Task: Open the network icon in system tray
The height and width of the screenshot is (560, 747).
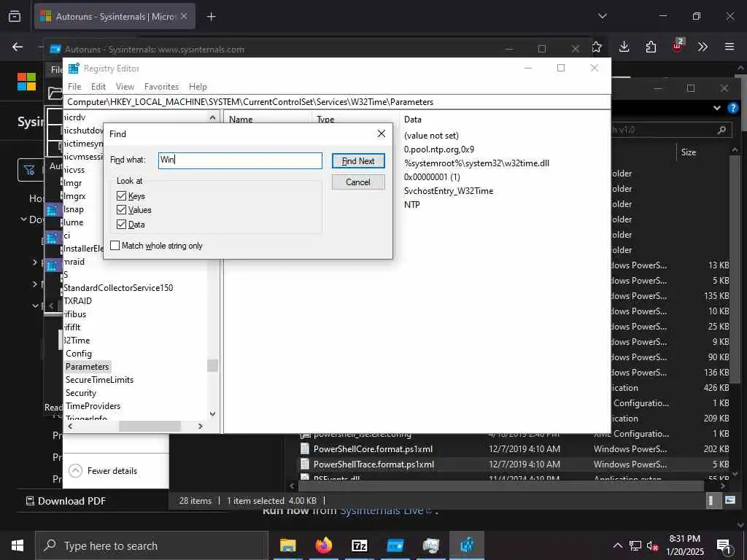Action: pos(635,545)
